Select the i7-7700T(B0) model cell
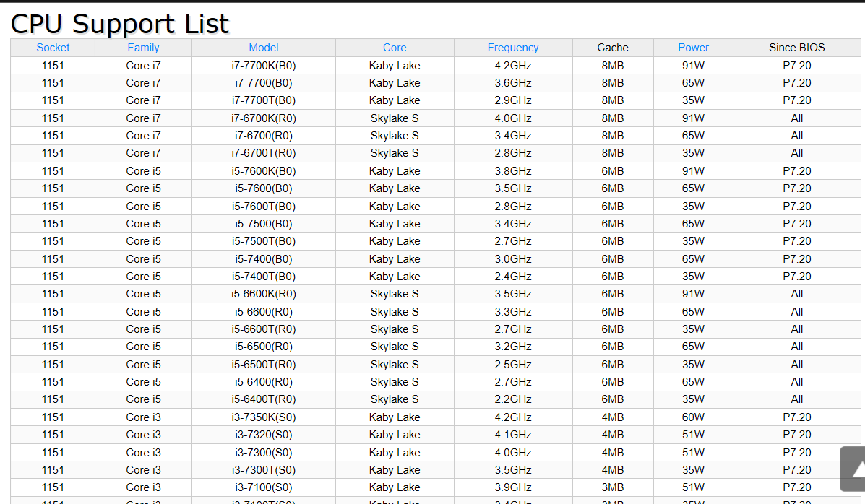The image size is (865, 504). point(264,100)
